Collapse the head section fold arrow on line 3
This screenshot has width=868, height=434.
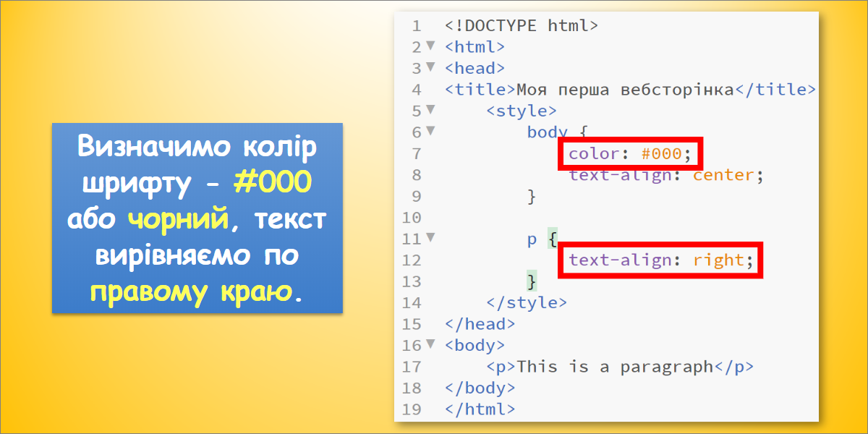click(x=431, y=67)
